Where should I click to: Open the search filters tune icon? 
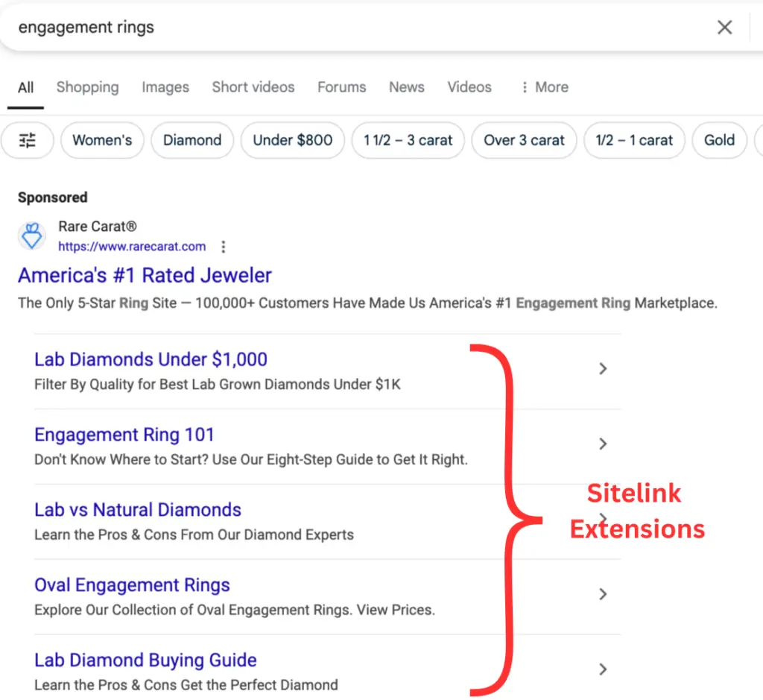pyautogui.click(x=28, y=140)
